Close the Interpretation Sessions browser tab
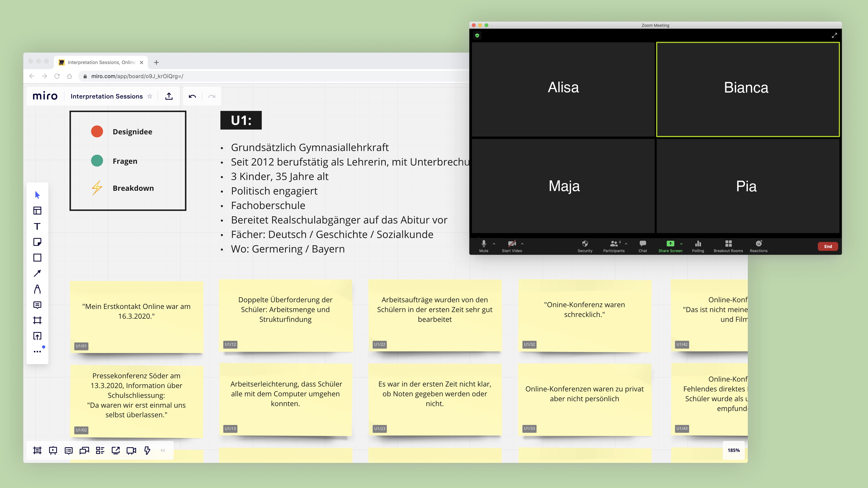868x488 pixels. click(142, 62)
